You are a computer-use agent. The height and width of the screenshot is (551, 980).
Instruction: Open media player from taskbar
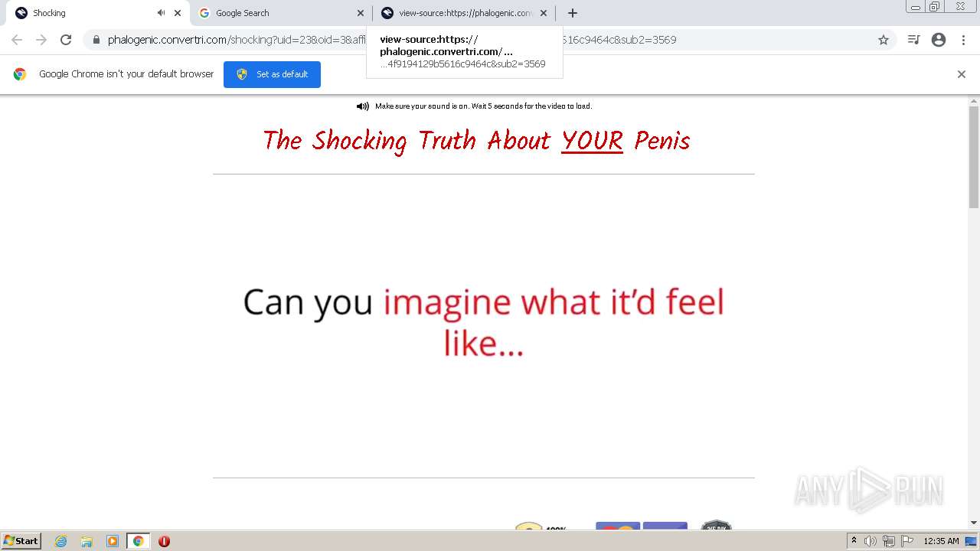[113, 541]
